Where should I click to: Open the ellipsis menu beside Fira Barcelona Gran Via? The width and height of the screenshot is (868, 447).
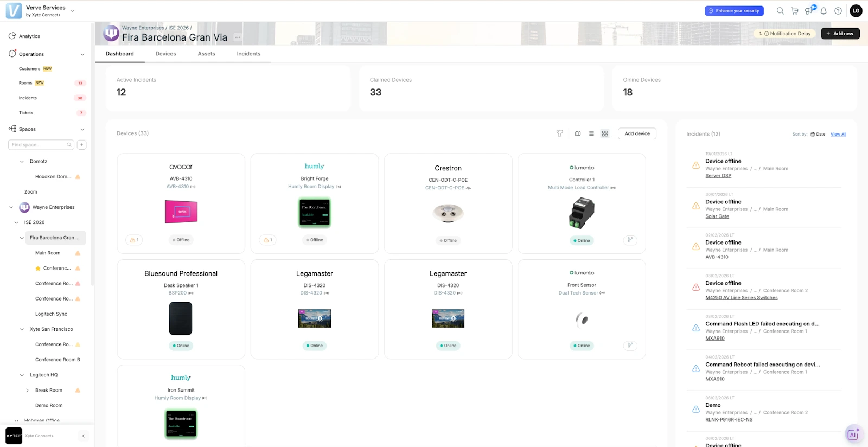pos(238,37)
